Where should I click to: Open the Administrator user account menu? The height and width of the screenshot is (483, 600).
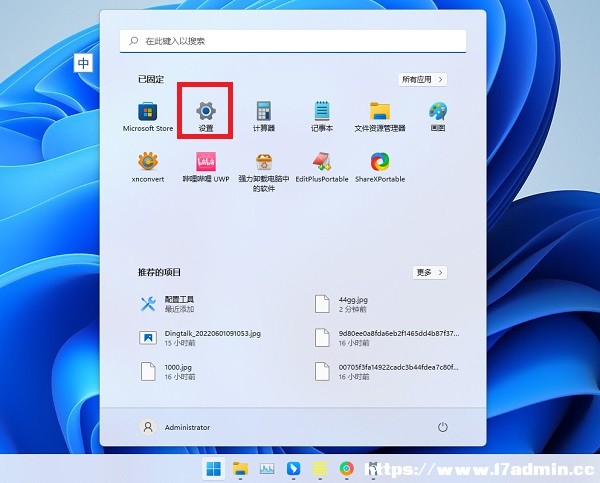pyautogui.click(x=175, y=427)
